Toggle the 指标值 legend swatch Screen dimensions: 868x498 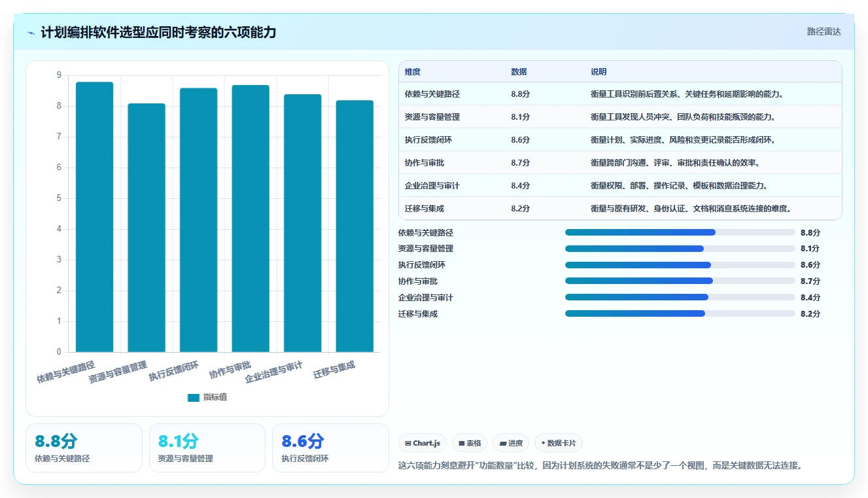(x=193, y=397)
